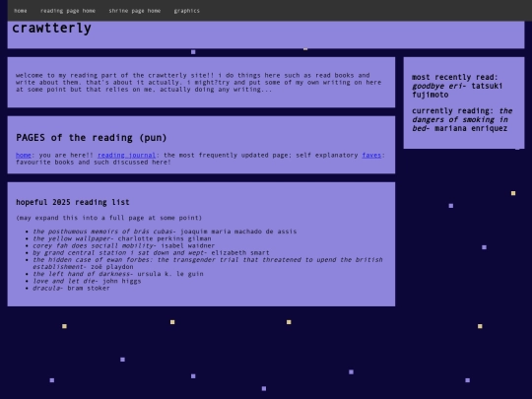Click 'corey fah does social mobility' entry
Viewport: 532px width, 399px height.
pos(123,245)
